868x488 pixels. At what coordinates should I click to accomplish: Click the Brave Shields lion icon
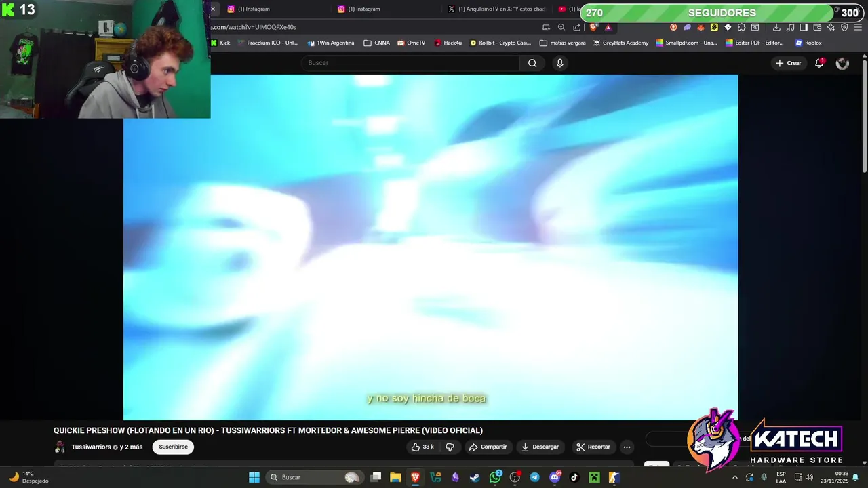click(593, 27)
